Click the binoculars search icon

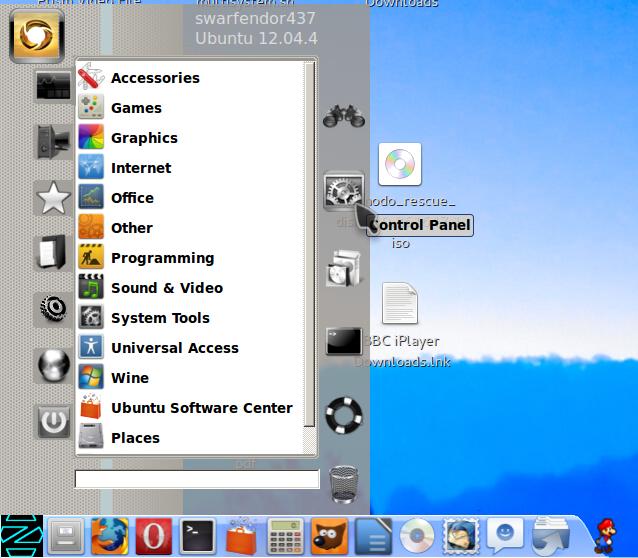point(343,116)
